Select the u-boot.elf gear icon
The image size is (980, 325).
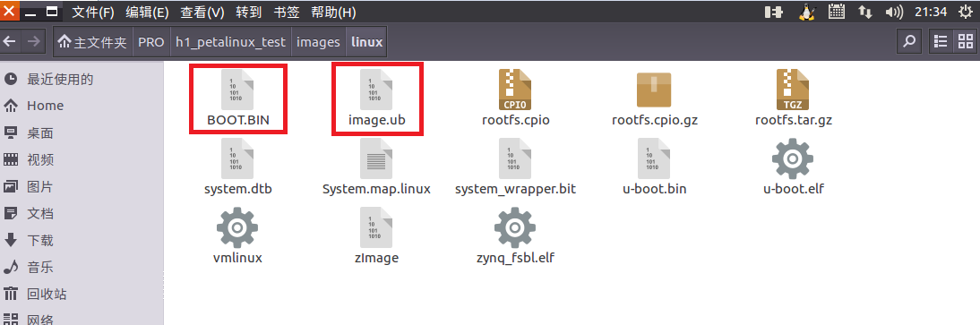[793, 158]
